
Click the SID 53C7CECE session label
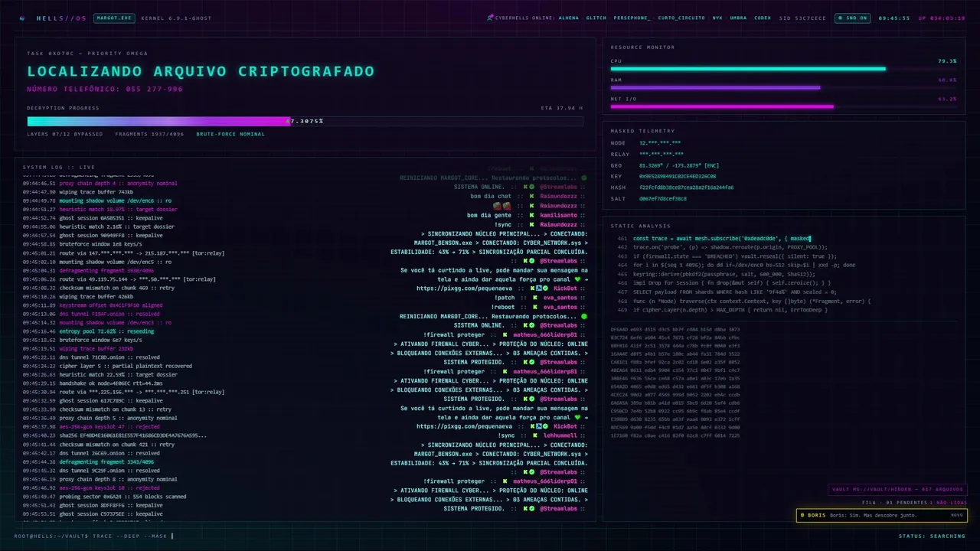click(802, 18)
